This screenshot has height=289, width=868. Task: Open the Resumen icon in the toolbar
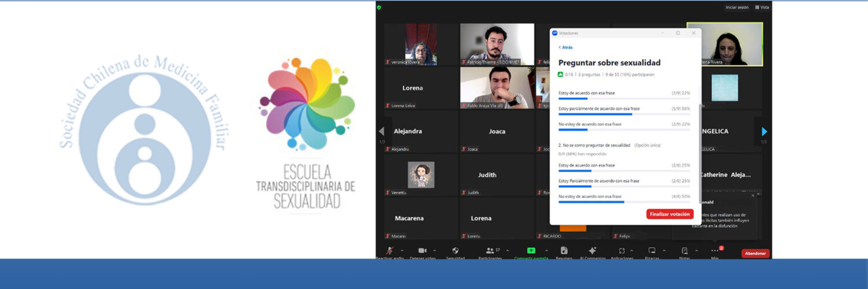564,250
